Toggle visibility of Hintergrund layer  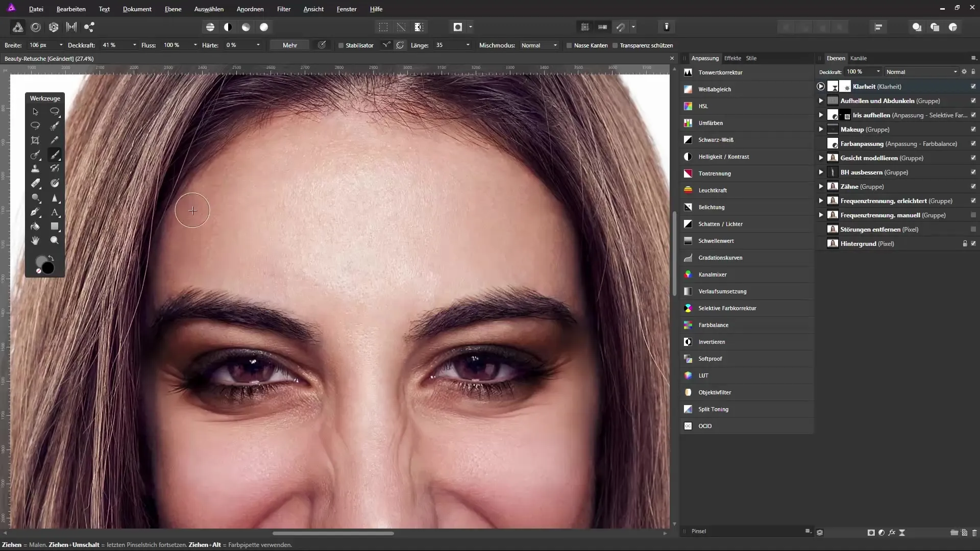973,244
